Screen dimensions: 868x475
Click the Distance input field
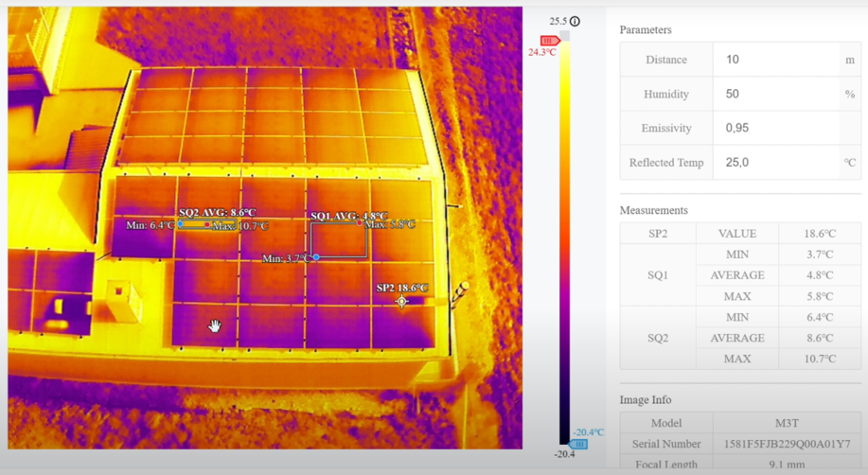[x=776, y=60]
